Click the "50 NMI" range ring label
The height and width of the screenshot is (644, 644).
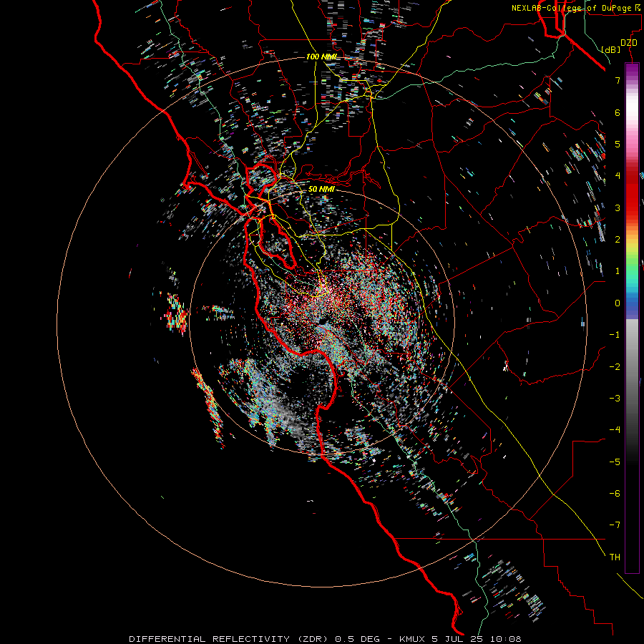click(x=321, y=190)
